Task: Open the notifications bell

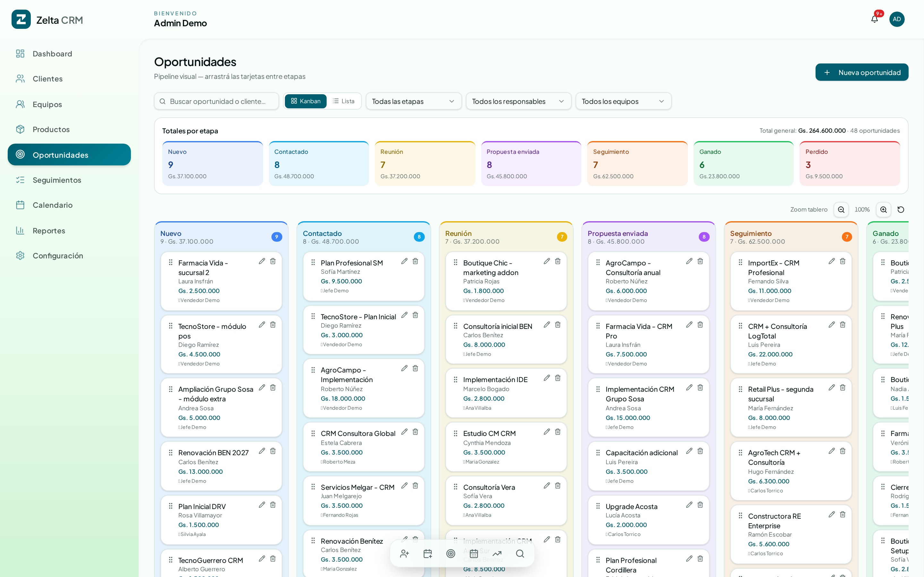Action: click(874, 19)
